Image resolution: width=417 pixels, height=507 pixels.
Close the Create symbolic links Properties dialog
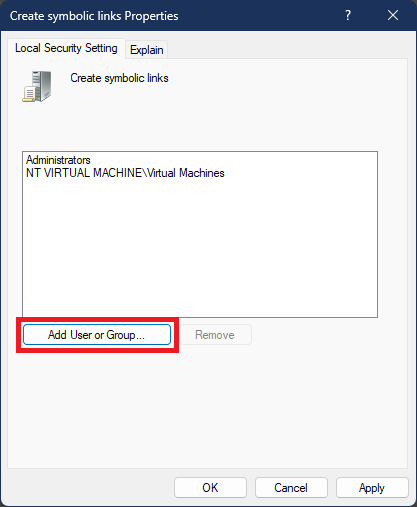[393, 15]
